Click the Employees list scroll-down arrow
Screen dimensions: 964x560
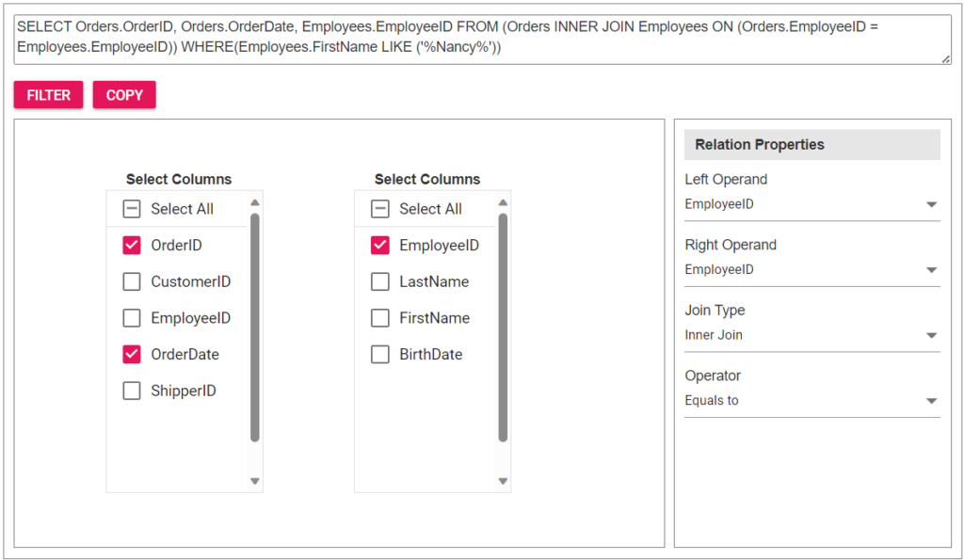(503, 481)
